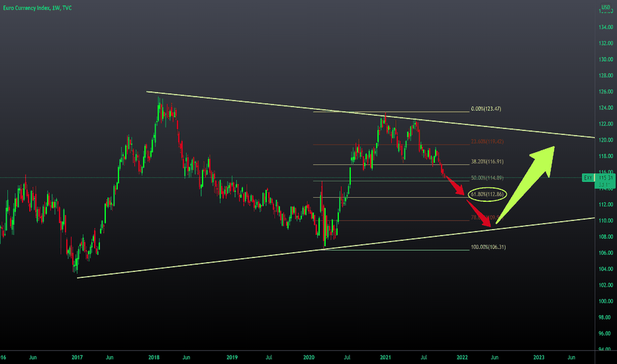Click the 130.00 price axis value
Screen dimensions: 617x364
[606, 60]
